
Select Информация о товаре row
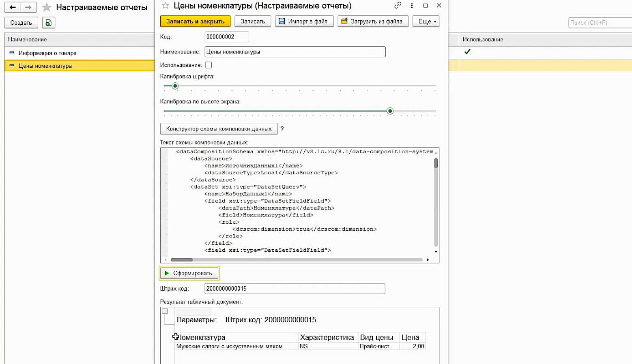click(x=80, y=53)
